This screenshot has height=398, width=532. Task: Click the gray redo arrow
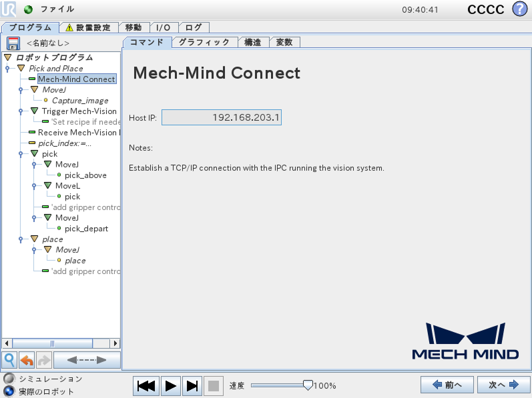pos(44,360)
